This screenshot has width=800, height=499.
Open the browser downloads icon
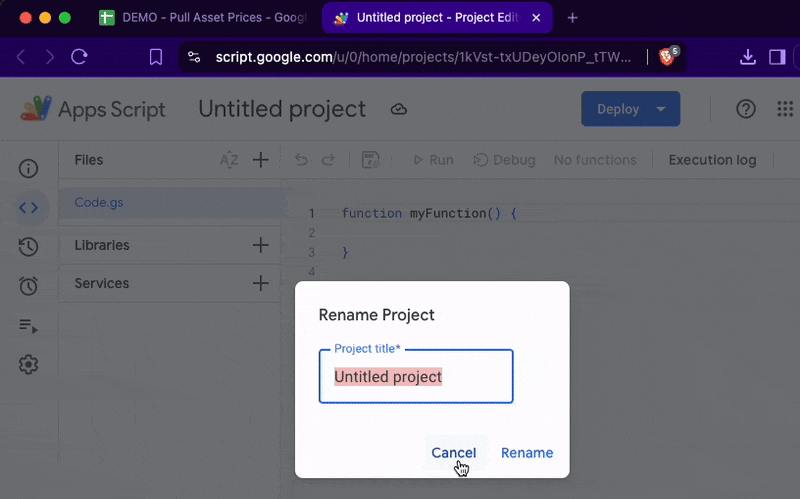747,57
